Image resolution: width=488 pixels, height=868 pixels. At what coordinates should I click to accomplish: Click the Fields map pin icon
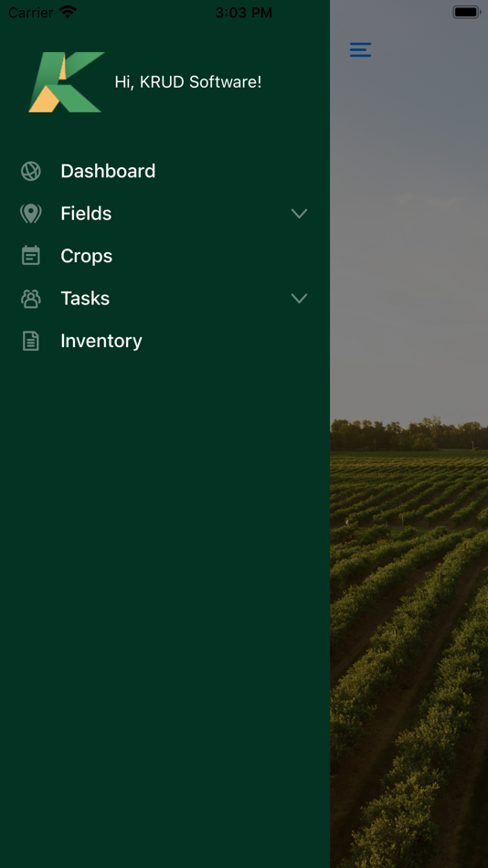click(31, 213)
